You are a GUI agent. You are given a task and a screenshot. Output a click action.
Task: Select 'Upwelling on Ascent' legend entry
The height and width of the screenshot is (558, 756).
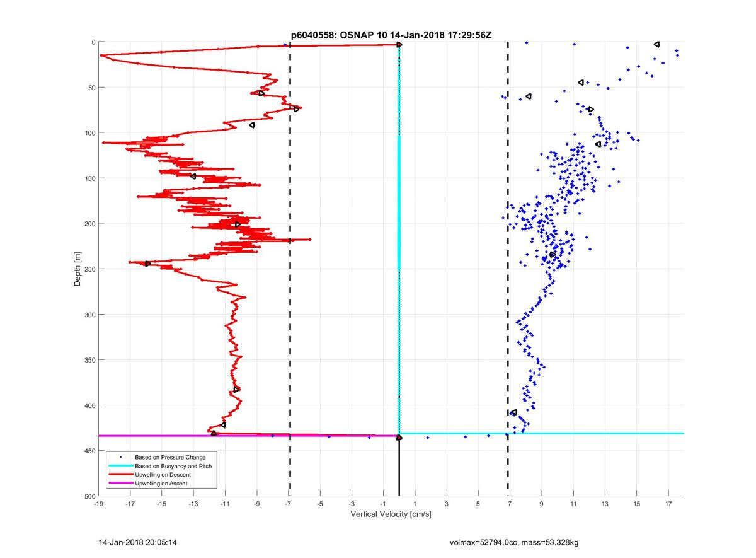click(x=161, y=484)
